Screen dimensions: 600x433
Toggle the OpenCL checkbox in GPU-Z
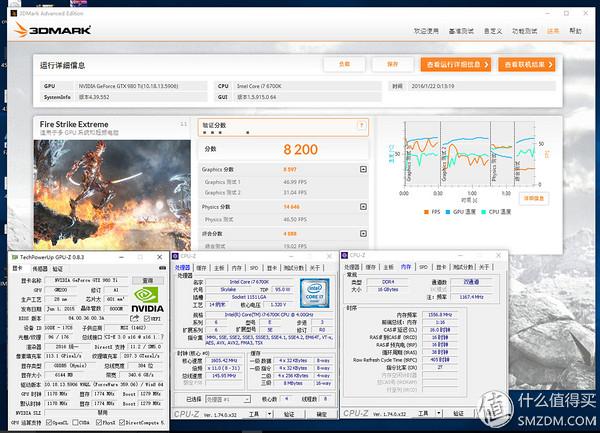(49, 422)
